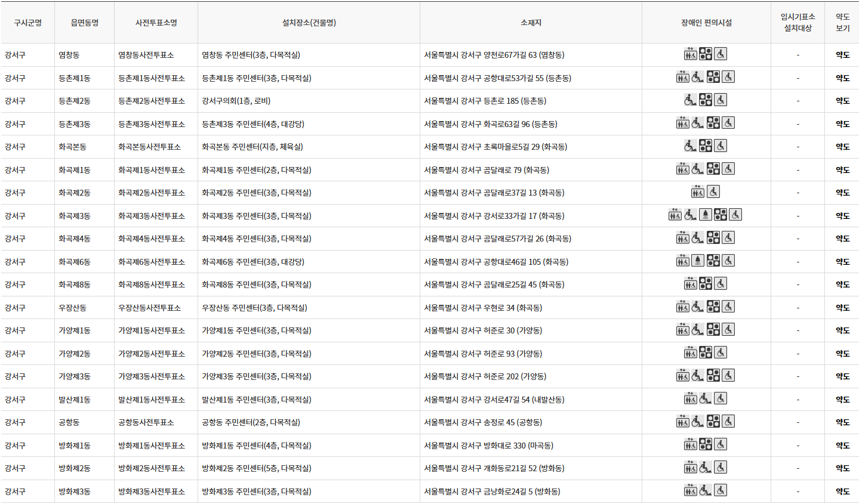Click the wheelchair ramp icon for 등촌제2동

point(689,100)
